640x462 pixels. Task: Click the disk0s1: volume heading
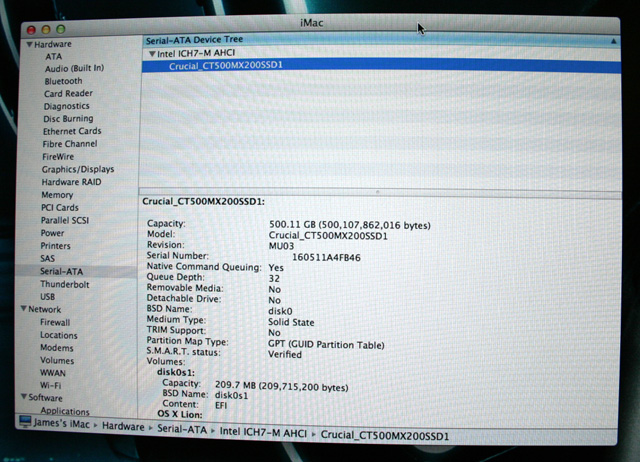(x=176, y=372)
